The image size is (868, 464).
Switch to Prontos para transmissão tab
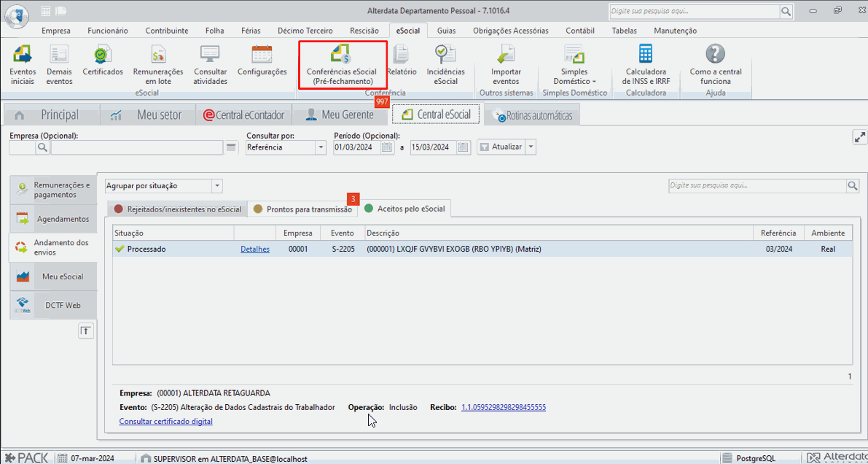click(x=302, y=209)
